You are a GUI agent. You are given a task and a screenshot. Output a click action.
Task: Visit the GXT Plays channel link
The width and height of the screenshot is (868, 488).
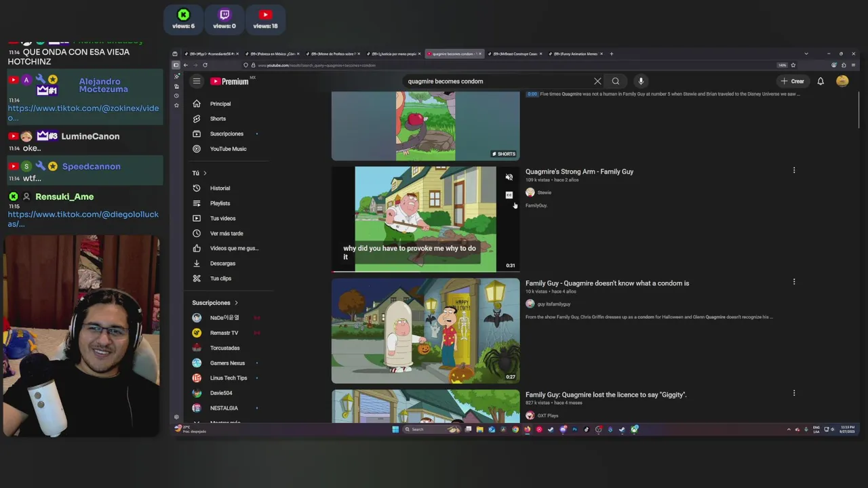pos(547,415)
